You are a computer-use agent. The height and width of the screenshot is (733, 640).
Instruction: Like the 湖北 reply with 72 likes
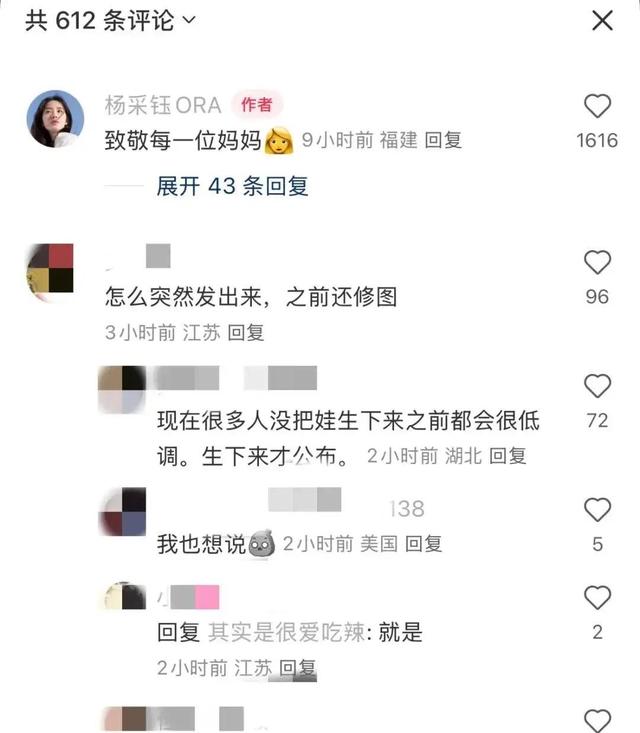click(x=597, y=386)
